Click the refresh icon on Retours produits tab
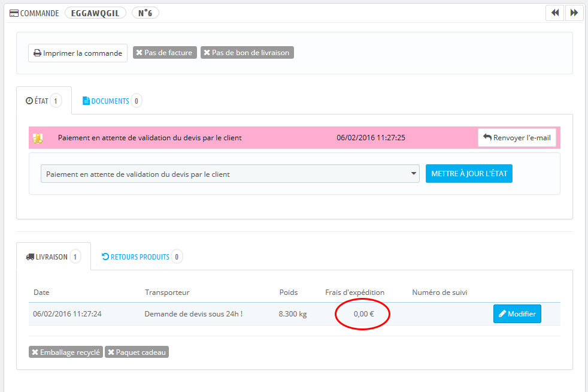Viewport: 588px width, 392px height. tap(105, 257)
